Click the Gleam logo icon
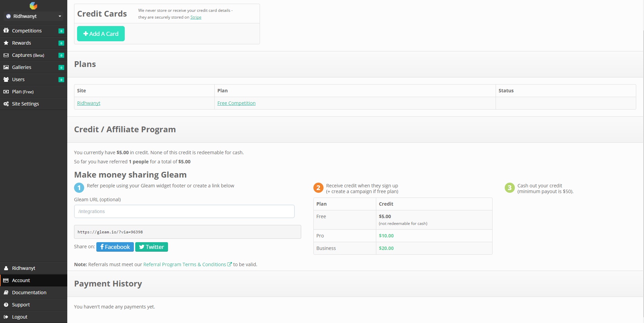 tap(33, 5)
